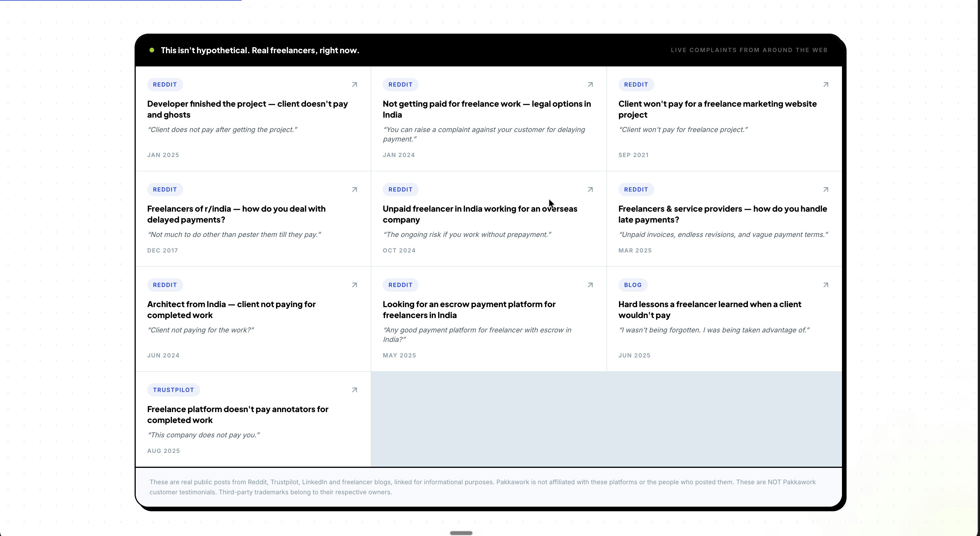This screenshot has width=980, height=536.
Task: Click the green live status dot
Action: 152,50
